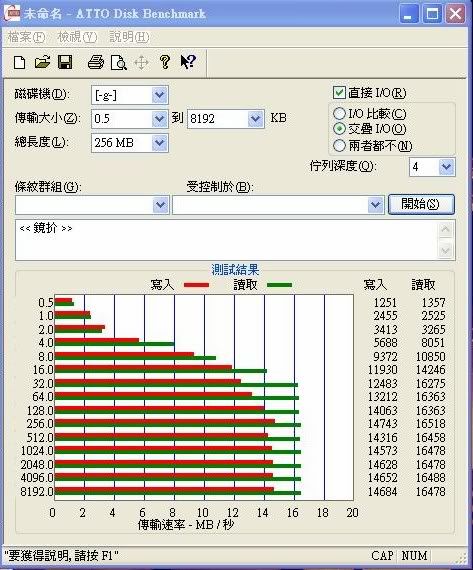Click the write value 1251
This screenshot has height=570, width=473.
point(385,302)
